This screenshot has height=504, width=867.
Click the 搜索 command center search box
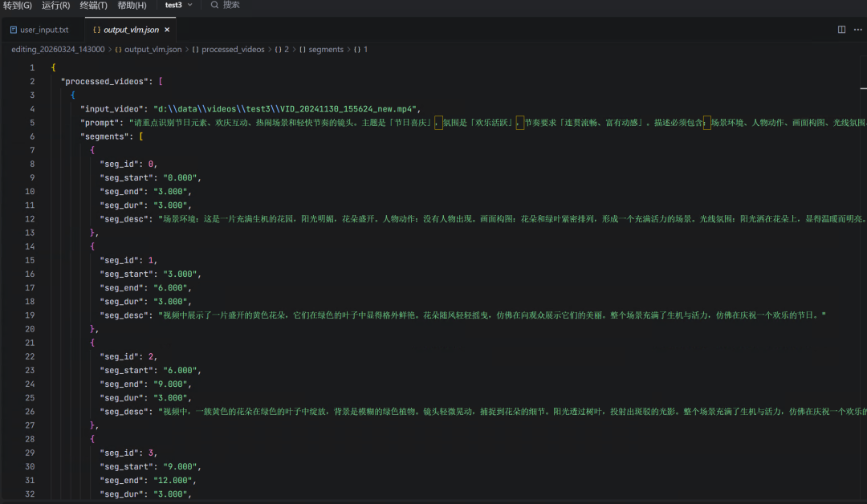click(231, 5)
